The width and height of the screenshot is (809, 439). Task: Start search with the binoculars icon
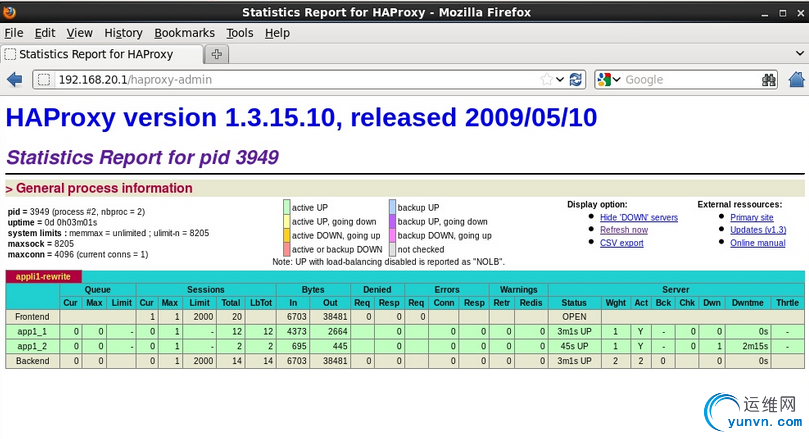point(769,79)
